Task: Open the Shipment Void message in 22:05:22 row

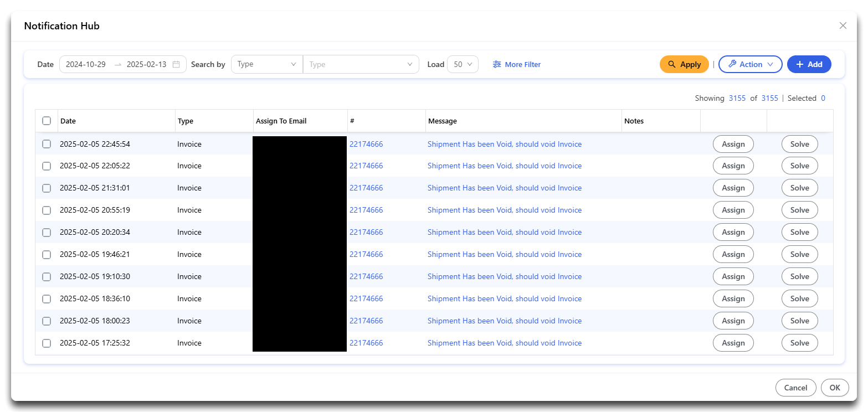Action: 505,166
